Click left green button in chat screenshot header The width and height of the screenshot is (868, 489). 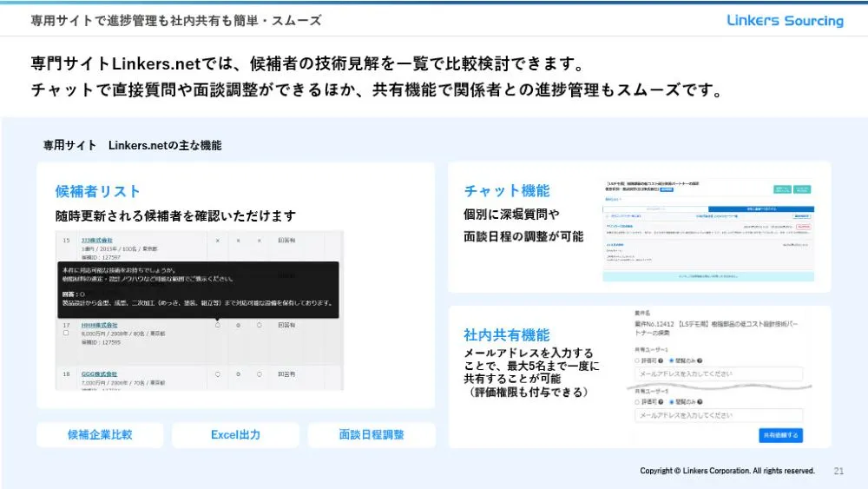782,189
